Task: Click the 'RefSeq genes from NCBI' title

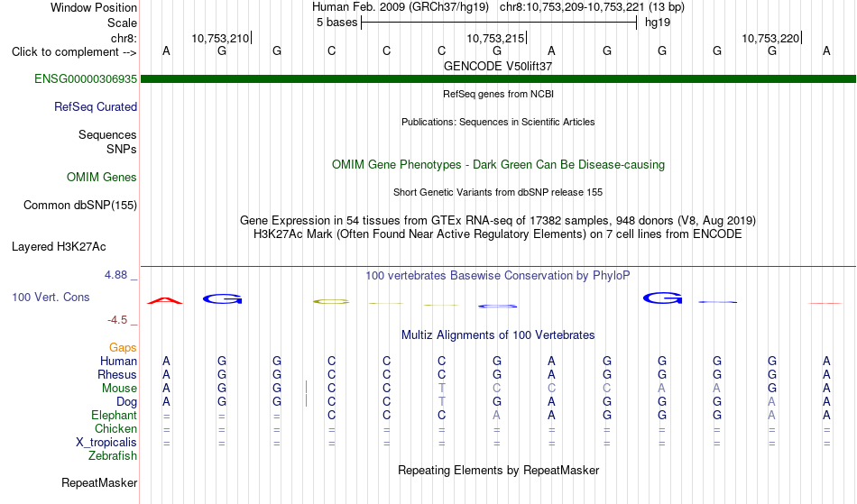Action: tap(499, 94)
